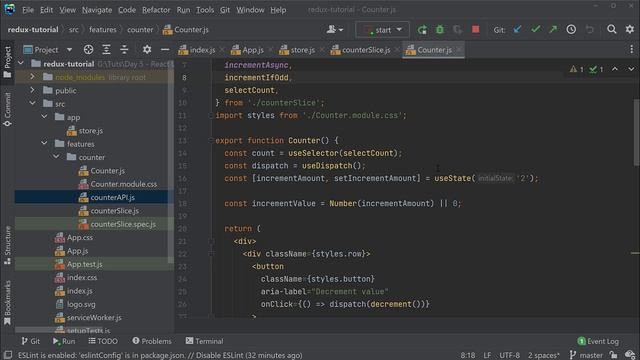
Task: Click Git Update Project arrow icon
Action: point(518,29)
